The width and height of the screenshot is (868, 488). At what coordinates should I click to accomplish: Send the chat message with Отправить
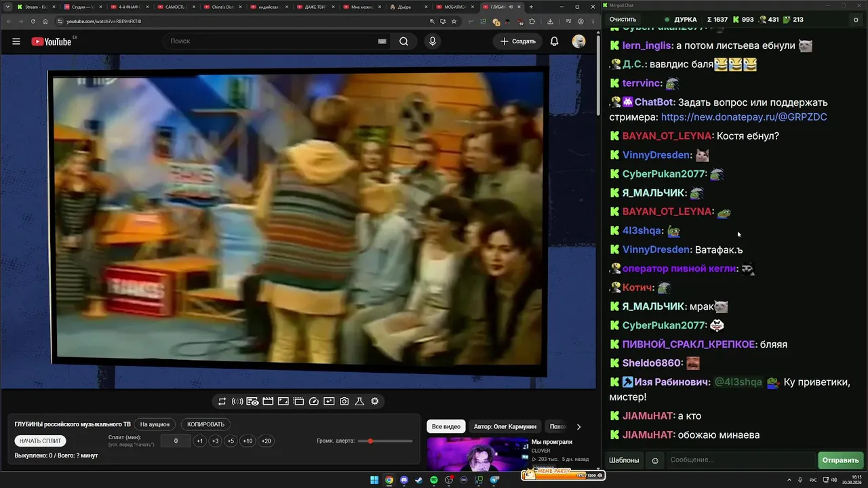coord(840,460)
